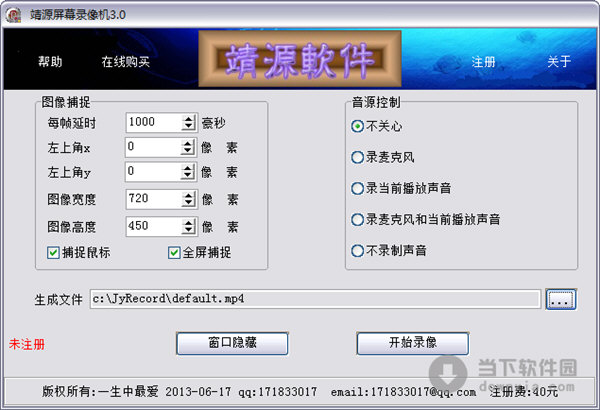
Task: Open the 关于 about menu
Action: [559, 61]
